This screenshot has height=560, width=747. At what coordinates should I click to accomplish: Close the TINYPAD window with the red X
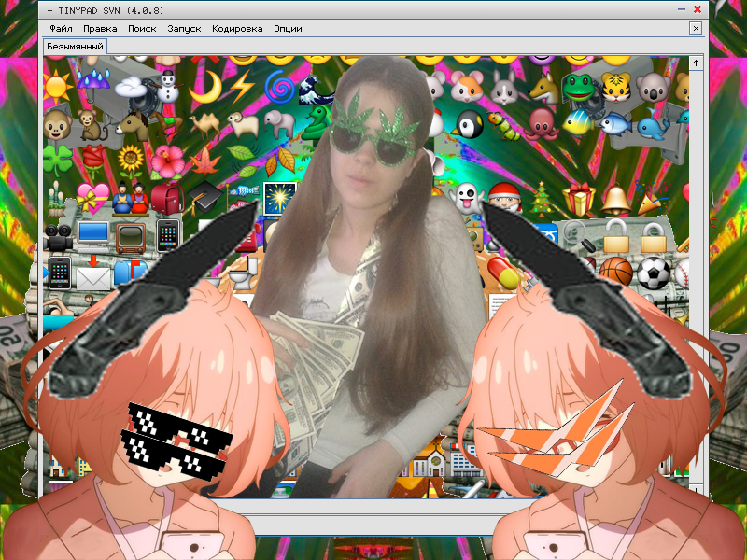(698, 9)
